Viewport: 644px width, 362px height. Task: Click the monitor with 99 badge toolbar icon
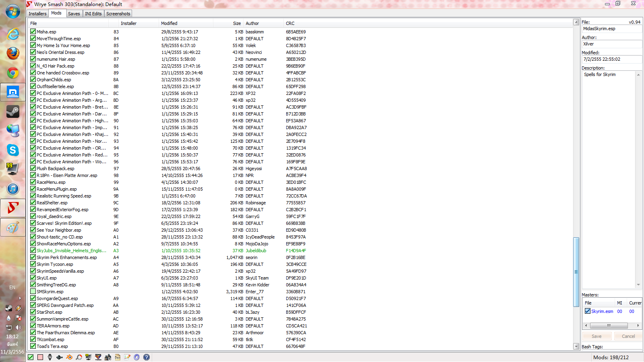(x=89, y=357)
